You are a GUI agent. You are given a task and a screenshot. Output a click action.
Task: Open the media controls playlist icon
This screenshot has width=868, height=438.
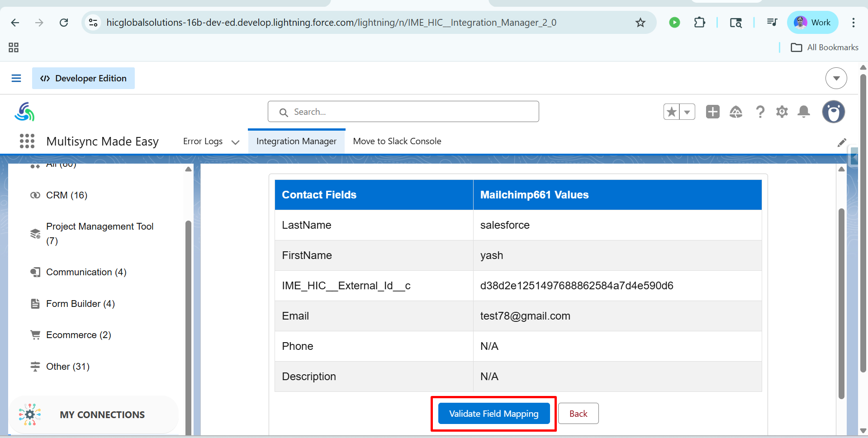pyautogui.click(x=772, y=23)
